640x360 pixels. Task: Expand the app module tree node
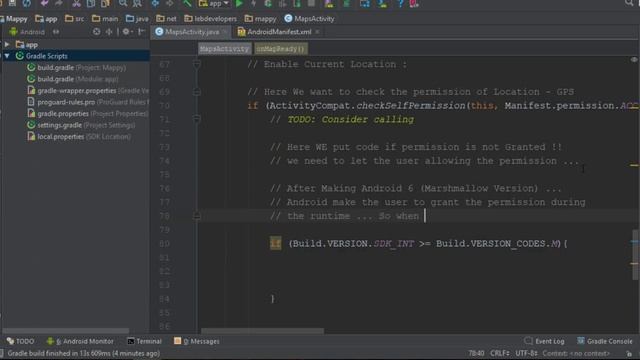click(7, 44)
